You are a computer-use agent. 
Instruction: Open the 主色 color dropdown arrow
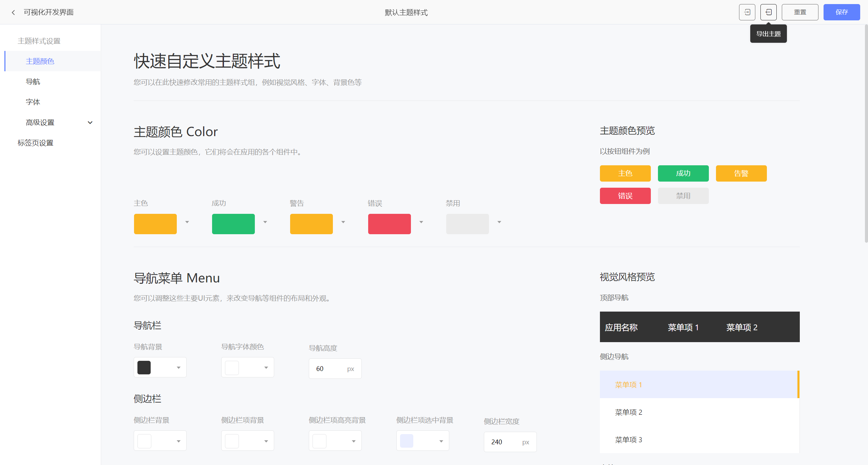tap(187, 222)
